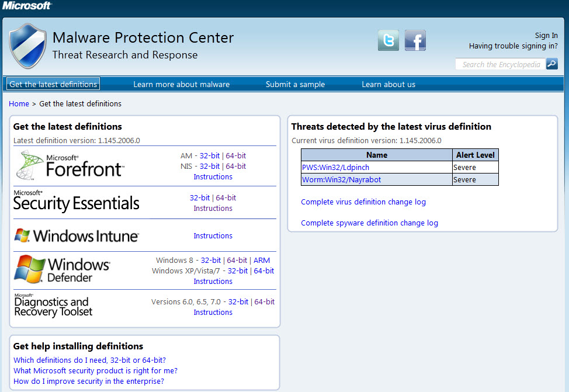The height and width of the screenshot is (392, 569).
Task: Download Diagnostics and Recovery Toolset 32-bit definitions
Action: point(238,301)
